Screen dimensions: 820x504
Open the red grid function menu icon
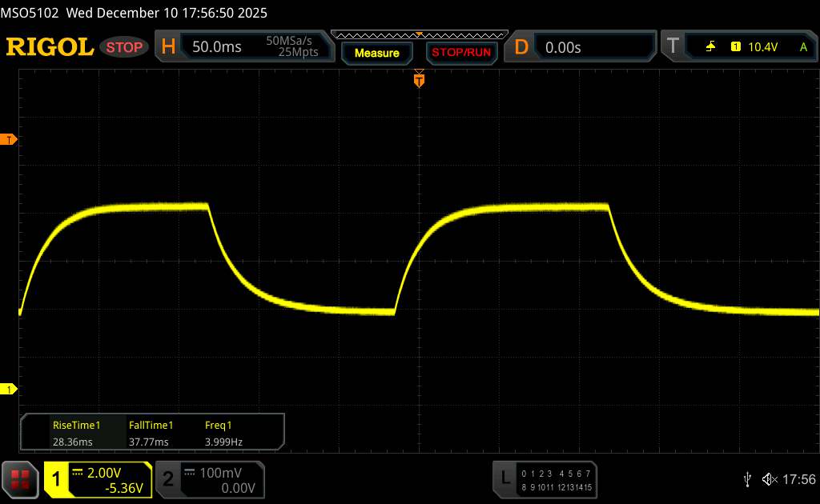pos(20,478)
